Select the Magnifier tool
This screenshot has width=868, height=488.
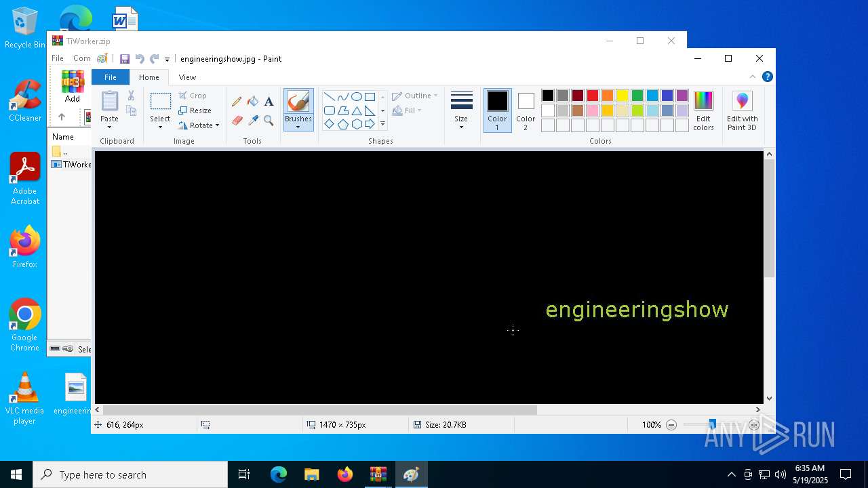(x=269, y=121)
